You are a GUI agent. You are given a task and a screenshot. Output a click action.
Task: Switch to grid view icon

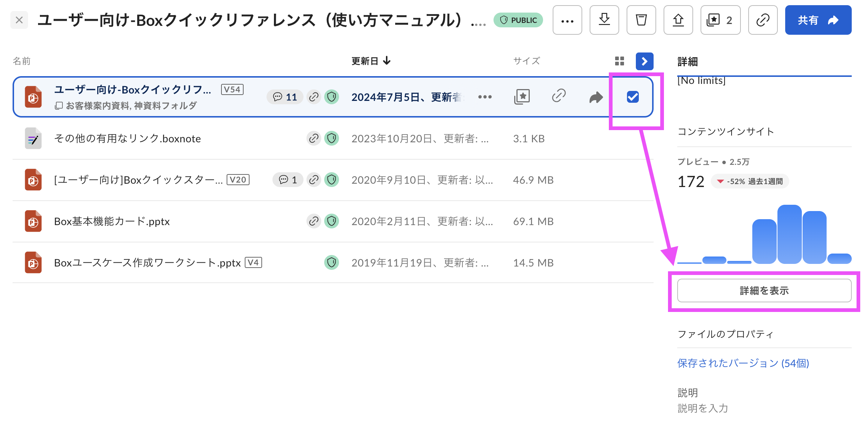click(x=620, y=61)
